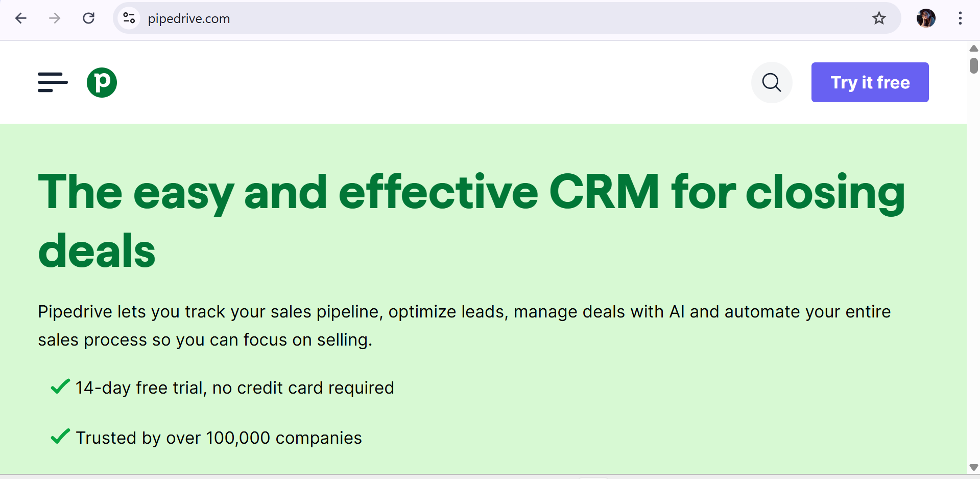Click the Pipedrive logo
Screen dimensions: 980x479
pos(102,82)
